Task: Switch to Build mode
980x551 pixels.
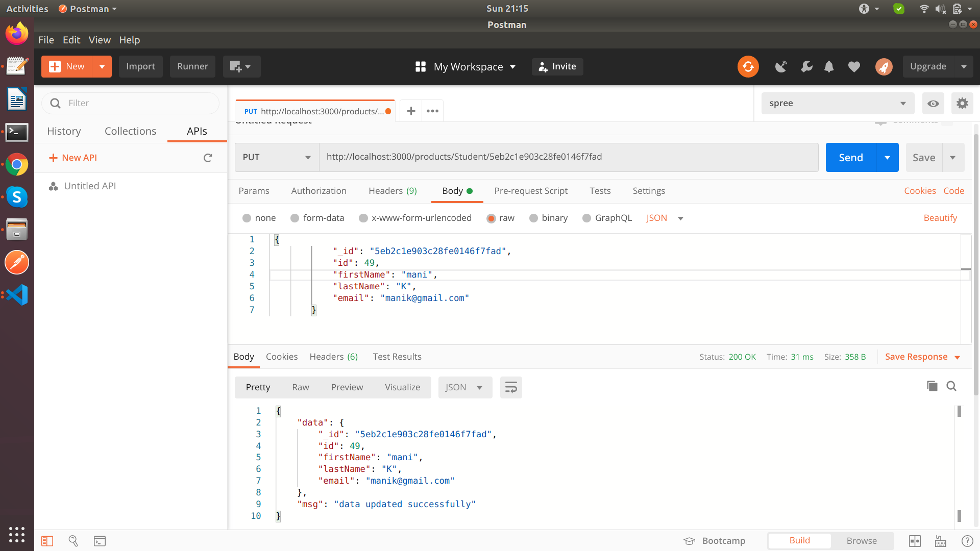Action: [x=799, y=541]
